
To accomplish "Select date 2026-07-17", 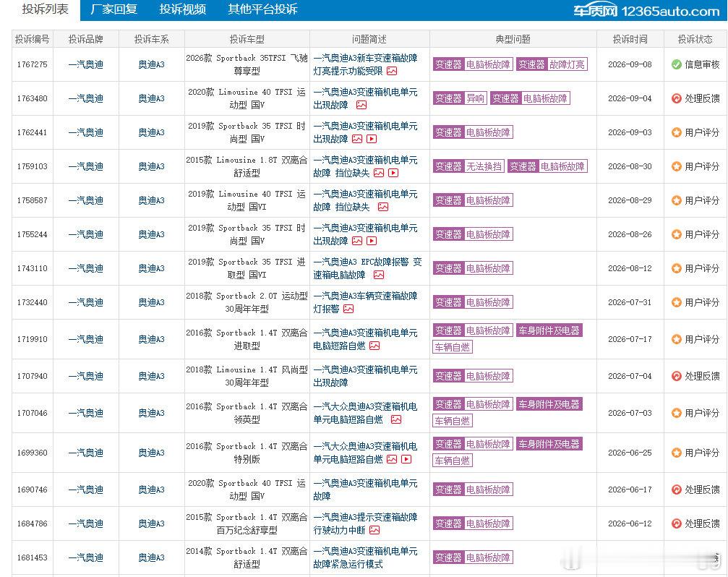I will pos(630,339).
